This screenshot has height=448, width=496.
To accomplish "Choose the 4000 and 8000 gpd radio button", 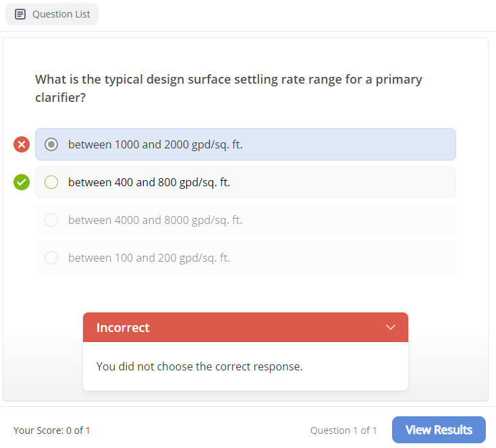I will pos(51,220).
